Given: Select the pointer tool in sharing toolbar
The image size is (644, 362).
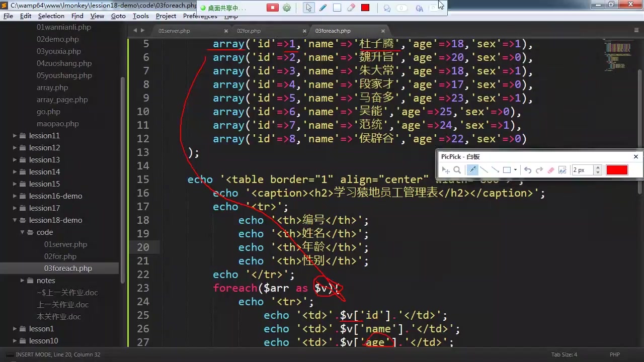Looking at the screenshot, I should pos(309,8).
